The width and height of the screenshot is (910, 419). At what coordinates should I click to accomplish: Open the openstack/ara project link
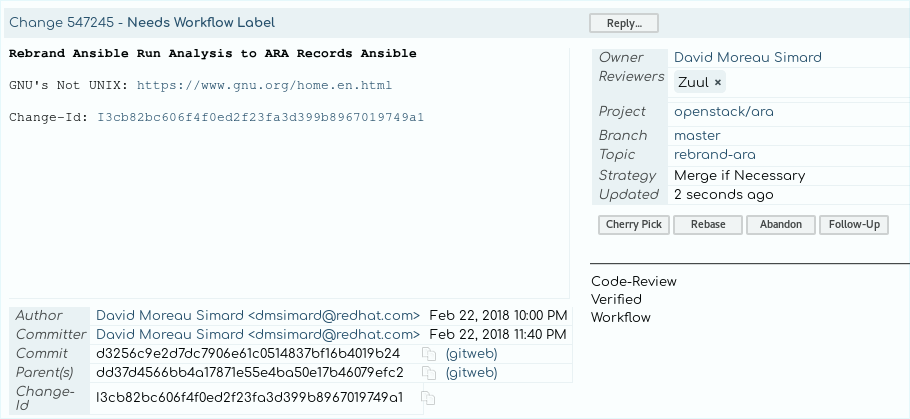[724, 111]
